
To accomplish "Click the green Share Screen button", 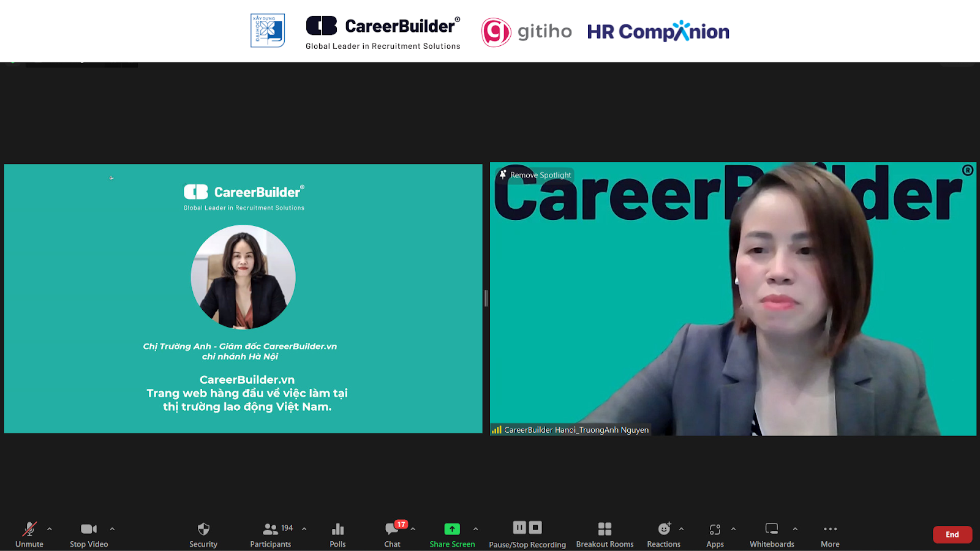I will pyautogui.click(x=452, y=534).
